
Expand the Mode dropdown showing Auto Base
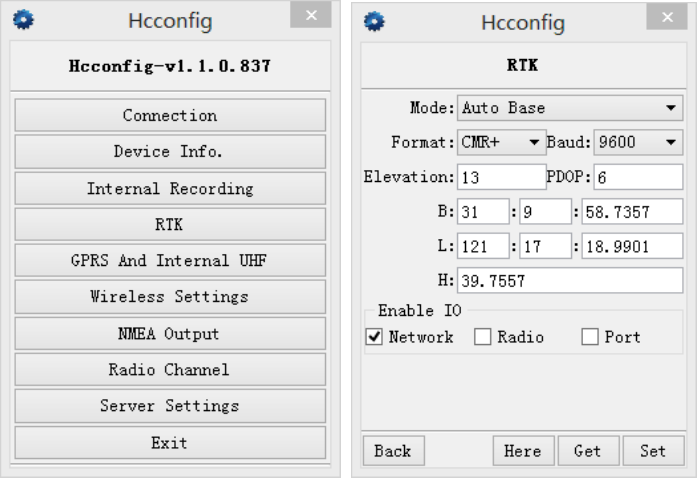(x=569, y=108)
